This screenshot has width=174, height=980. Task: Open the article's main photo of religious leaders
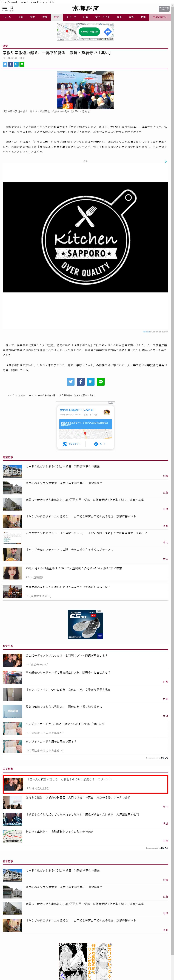click(x=85, y=90)
